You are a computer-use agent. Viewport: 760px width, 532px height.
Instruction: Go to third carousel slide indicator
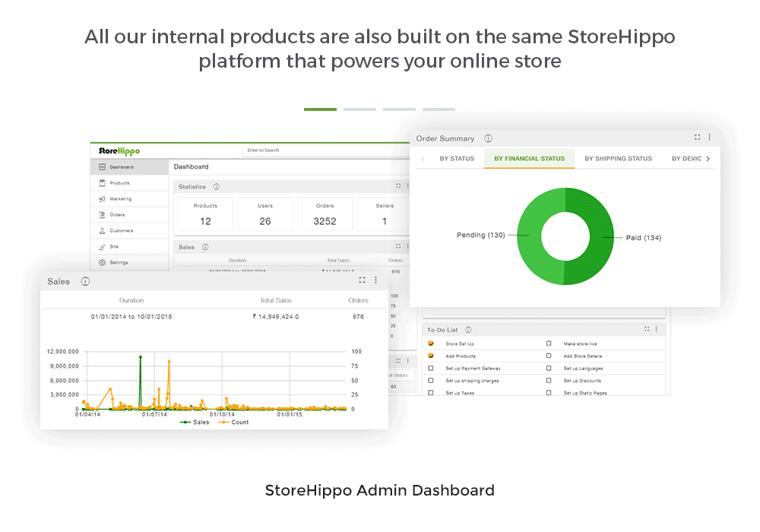[x=400, y=109]
